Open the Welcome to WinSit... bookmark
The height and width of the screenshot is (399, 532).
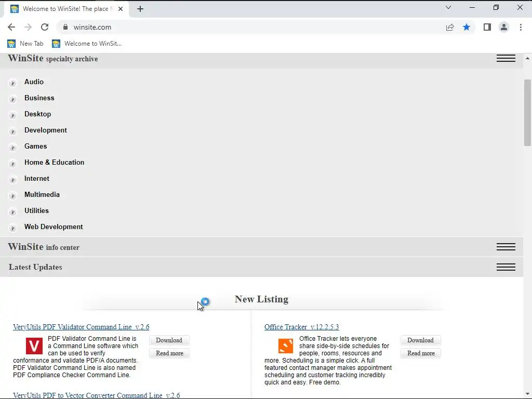[87, 44]
